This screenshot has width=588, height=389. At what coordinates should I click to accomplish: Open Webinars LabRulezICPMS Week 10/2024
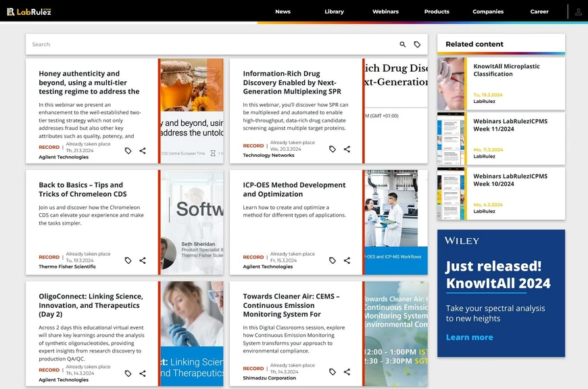pyautogui.click(x=510, y=180)
